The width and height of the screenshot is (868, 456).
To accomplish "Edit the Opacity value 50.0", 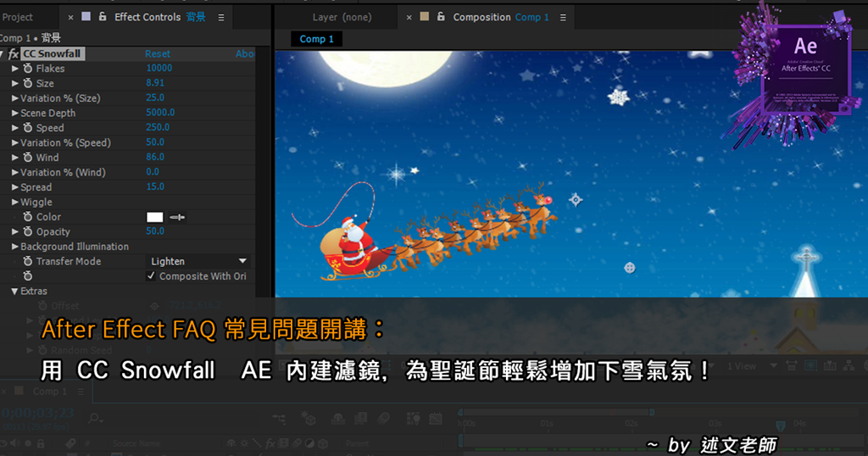I will coord(155,231).
